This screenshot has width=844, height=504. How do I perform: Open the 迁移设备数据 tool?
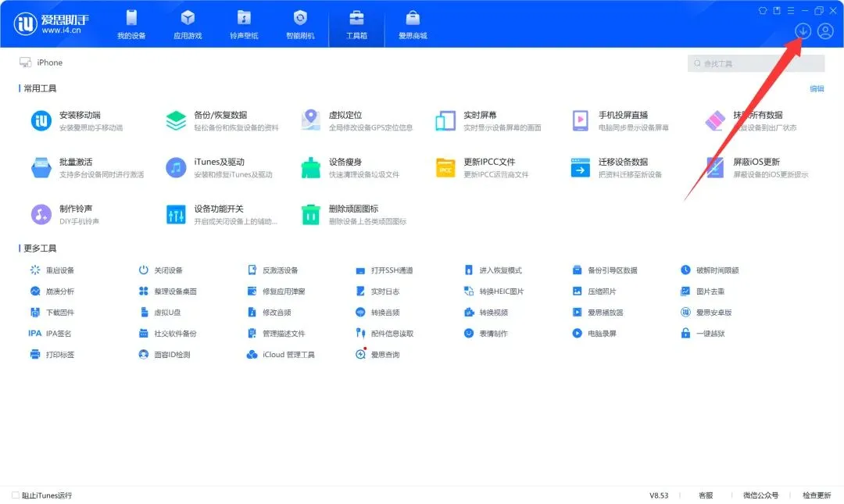[x=616, y=167]
